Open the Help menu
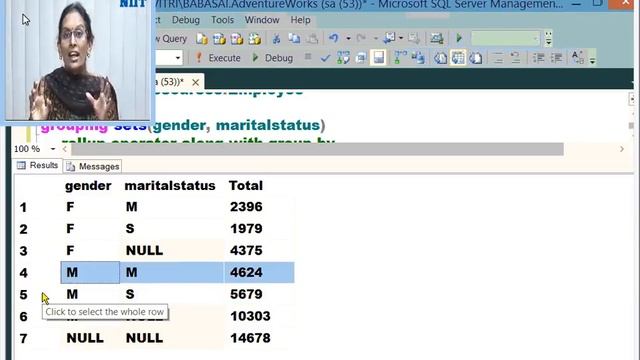Viewport: 640px width, 360px height. [300, 20]
